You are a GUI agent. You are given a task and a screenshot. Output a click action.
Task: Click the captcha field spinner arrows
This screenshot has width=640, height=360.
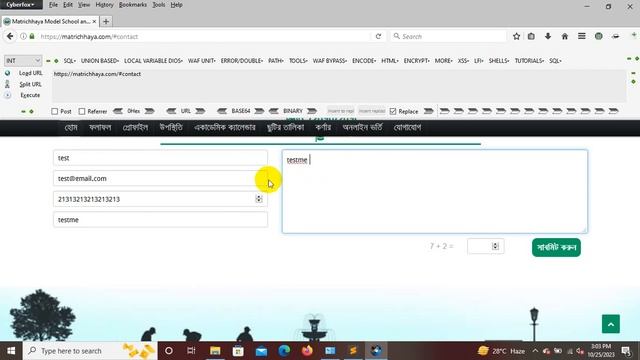tap(495, 246)
